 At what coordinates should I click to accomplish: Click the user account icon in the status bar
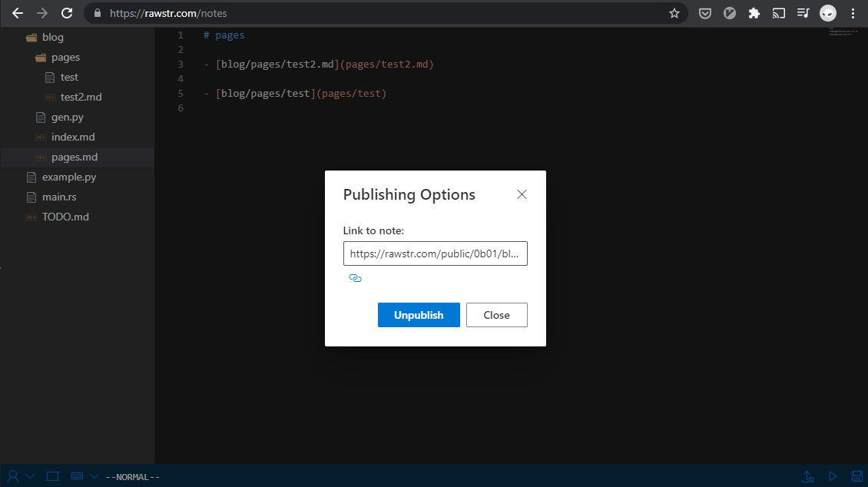click(14, 475)
